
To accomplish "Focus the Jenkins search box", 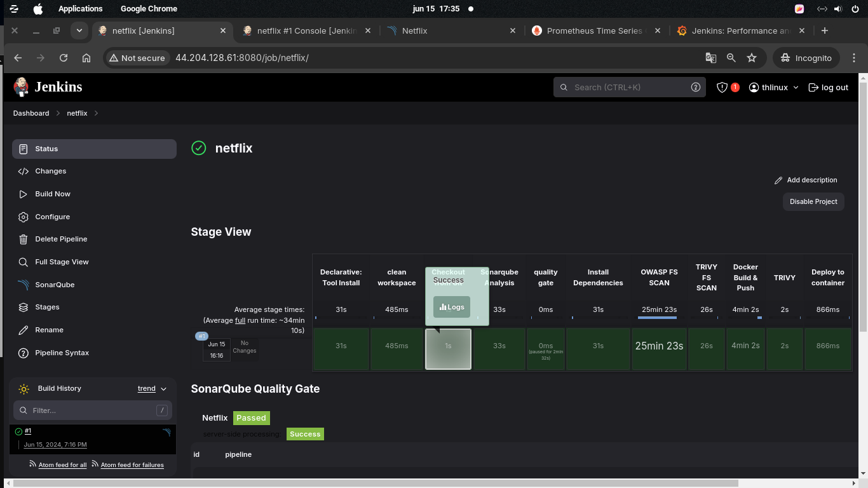I will coord(630,87).
